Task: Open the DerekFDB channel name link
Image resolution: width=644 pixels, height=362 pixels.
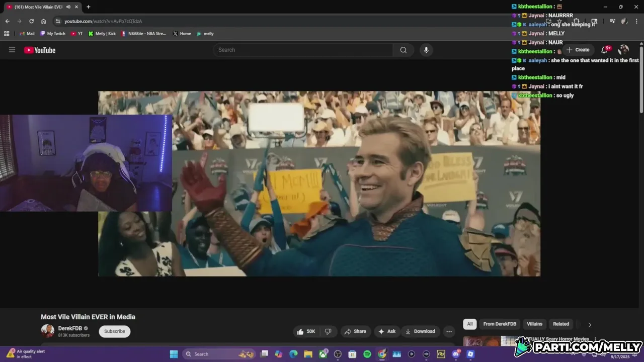Action: [70, 328]
